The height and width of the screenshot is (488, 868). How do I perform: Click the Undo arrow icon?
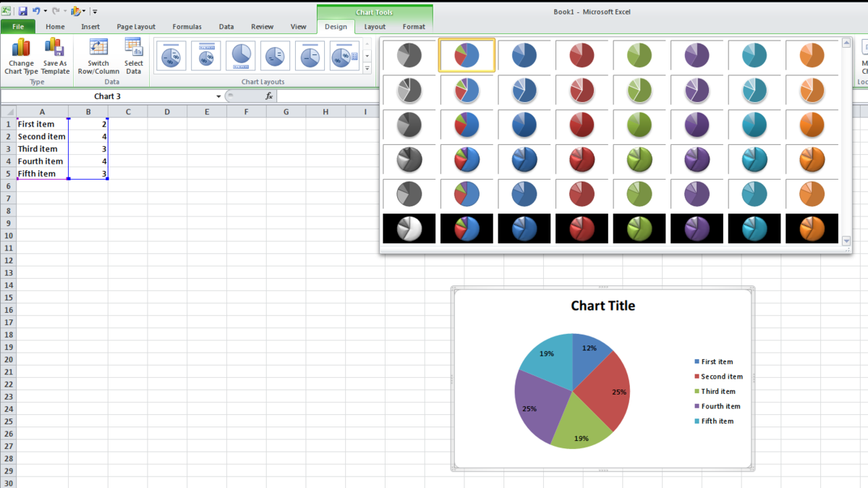tap(35, 11)
